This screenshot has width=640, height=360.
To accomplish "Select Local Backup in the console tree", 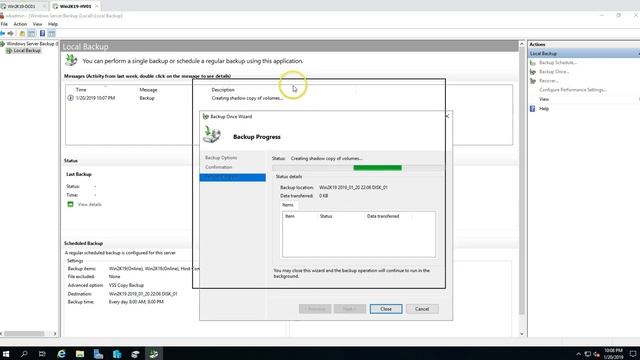I will 27,51.
